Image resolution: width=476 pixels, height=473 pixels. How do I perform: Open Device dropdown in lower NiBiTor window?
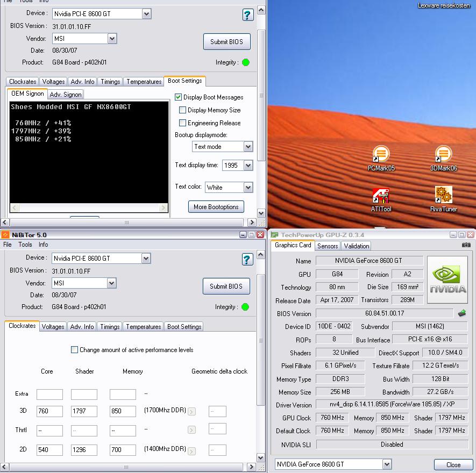coord(146,258)
